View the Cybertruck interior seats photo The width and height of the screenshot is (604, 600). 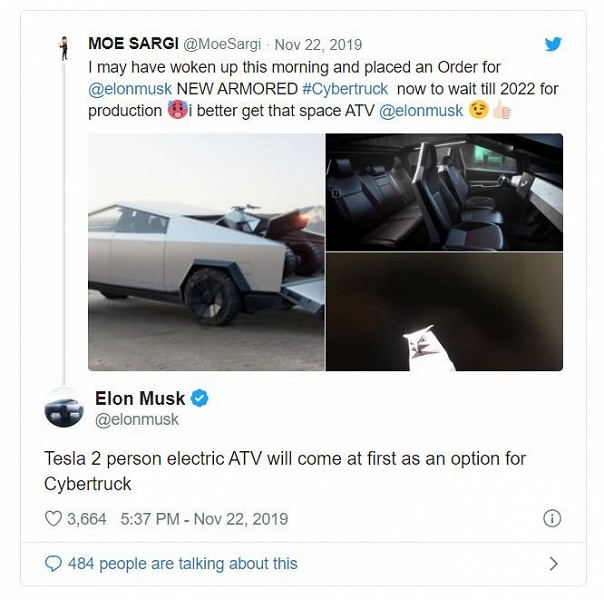pyautogui.click(x=444, y=192)
